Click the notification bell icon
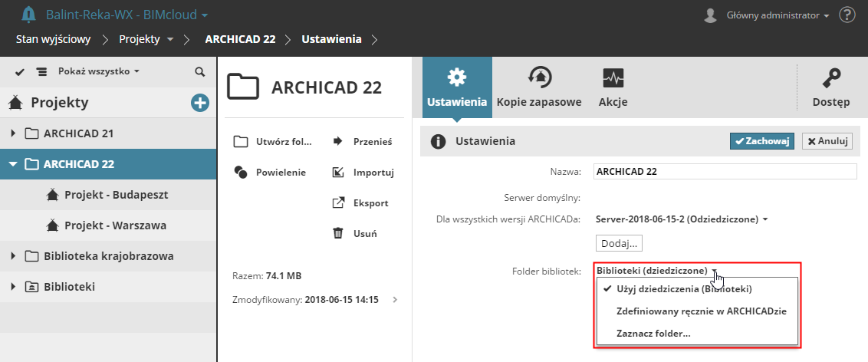 pos(28,15)
